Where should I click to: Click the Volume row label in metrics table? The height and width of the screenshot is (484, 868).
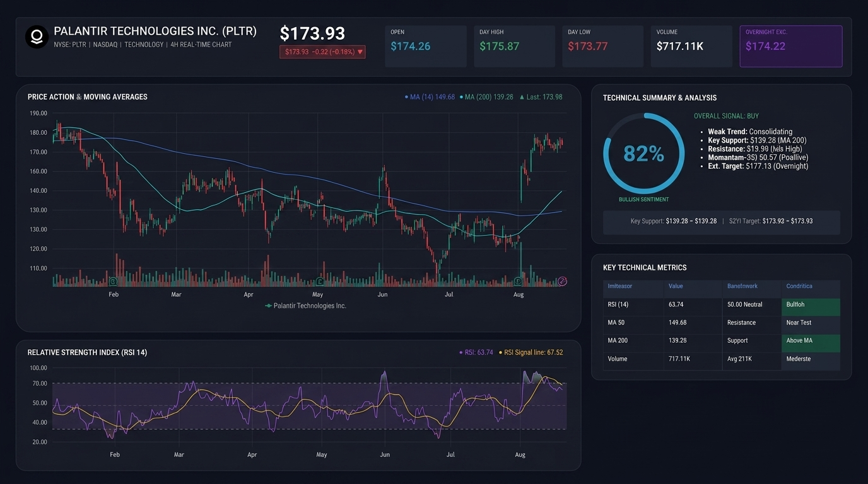click(x=618, y=359)
